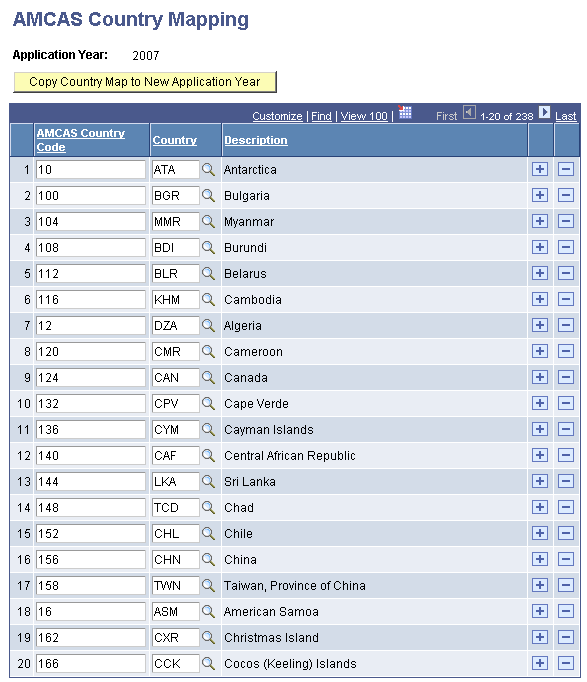Image resolution: width=587 pixels, height=682 pixels.
Task: Add a row after Antarctica
Action: coord(540,169)
